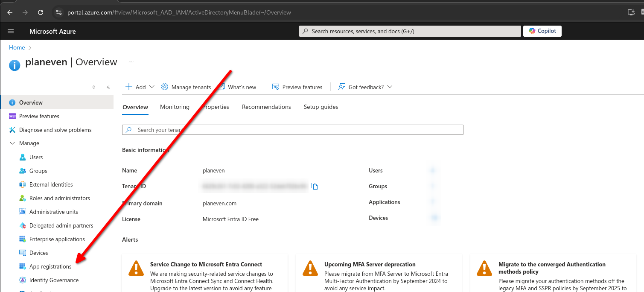This screenshot has width=644, height=292.
Task: Click the blue info icon beside planeven title
Action: (15, 65)
